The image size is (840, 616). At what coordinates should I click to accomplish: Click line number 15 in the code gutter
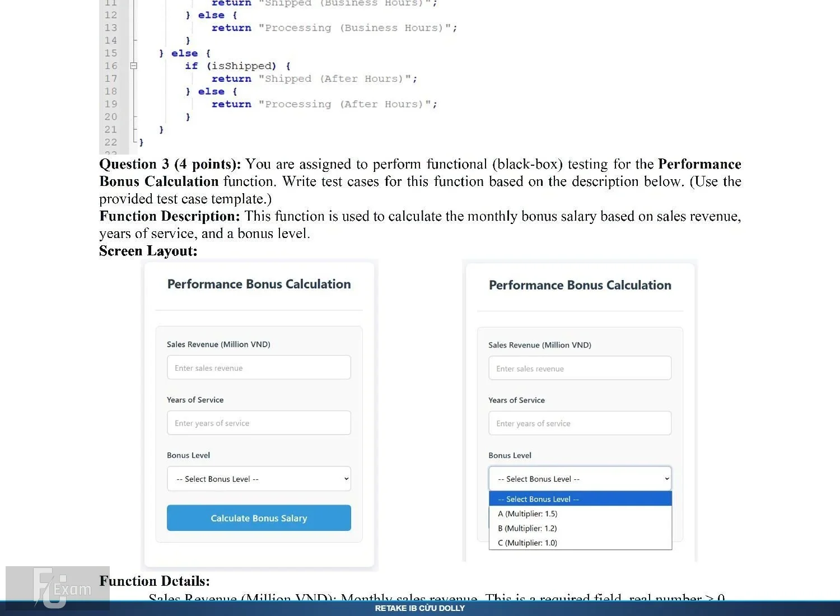click(111, 53)
